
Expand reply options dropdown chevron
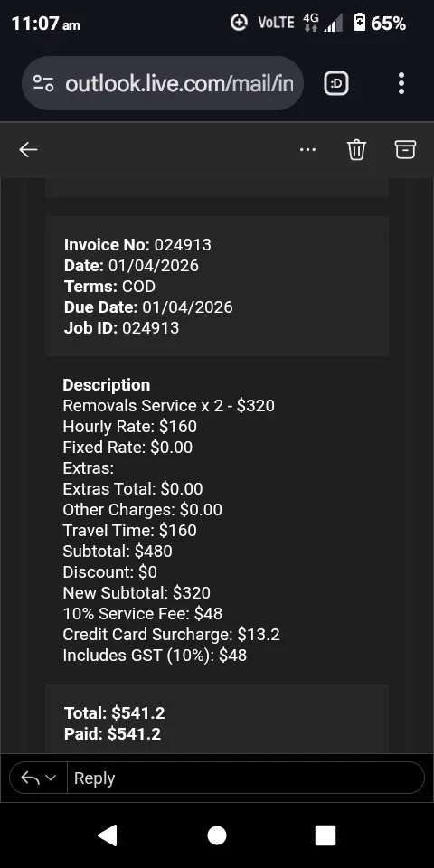click(x=51, y=778)
